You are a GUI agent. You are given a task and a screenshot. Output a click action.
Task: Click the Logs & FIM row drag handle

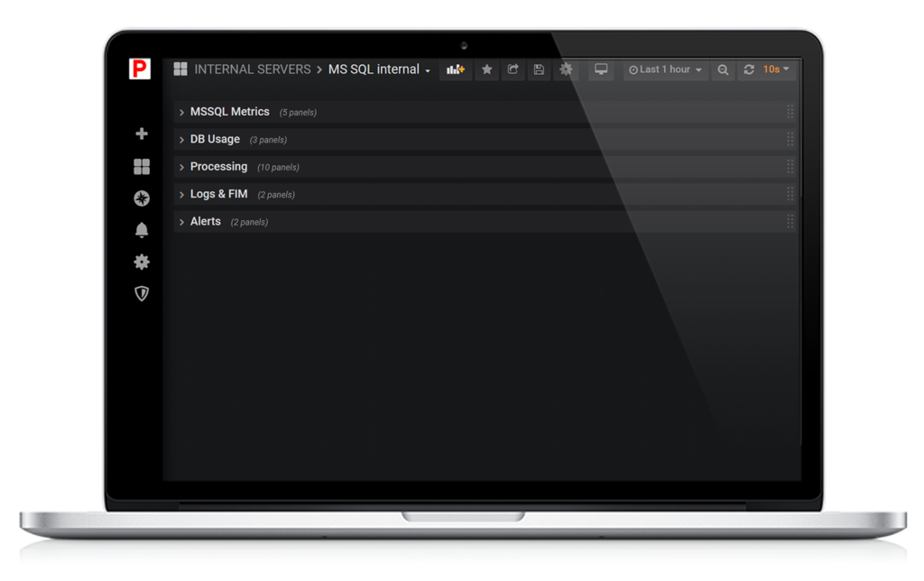pos(790,194)
